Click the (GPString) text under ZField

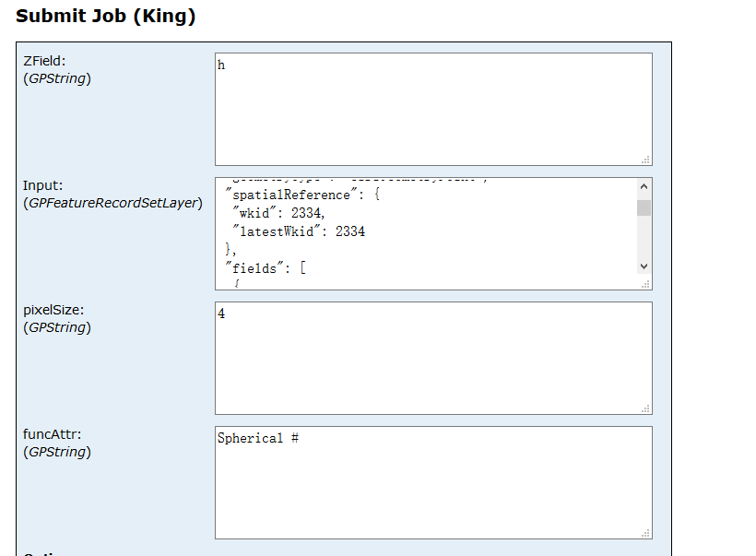(x=57, y=78)
